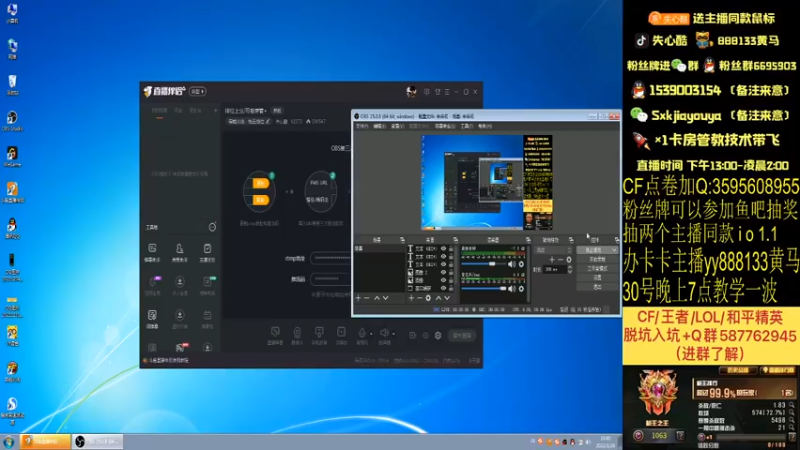Open the Recycle Bin desktop icon
The width and height of the screenshot is (800, 450).
click(x=12, y=84)
